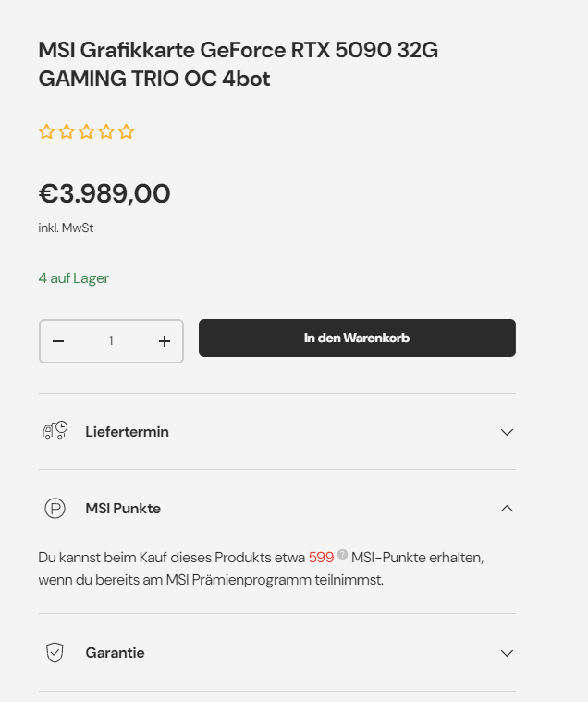Click the red 599 points link
588x702 pixels.
tap(321, 558)
